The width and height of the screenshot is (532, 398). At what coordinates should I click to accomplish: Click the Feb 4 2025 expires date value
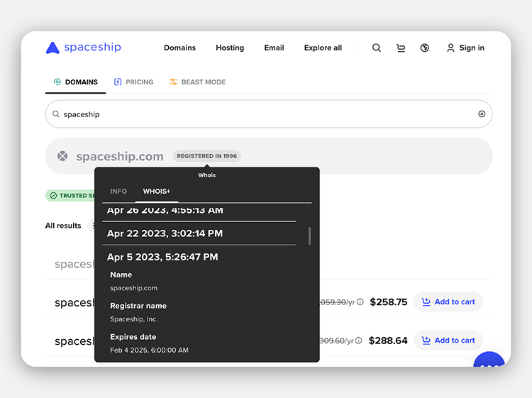click(x=149, y=350)
